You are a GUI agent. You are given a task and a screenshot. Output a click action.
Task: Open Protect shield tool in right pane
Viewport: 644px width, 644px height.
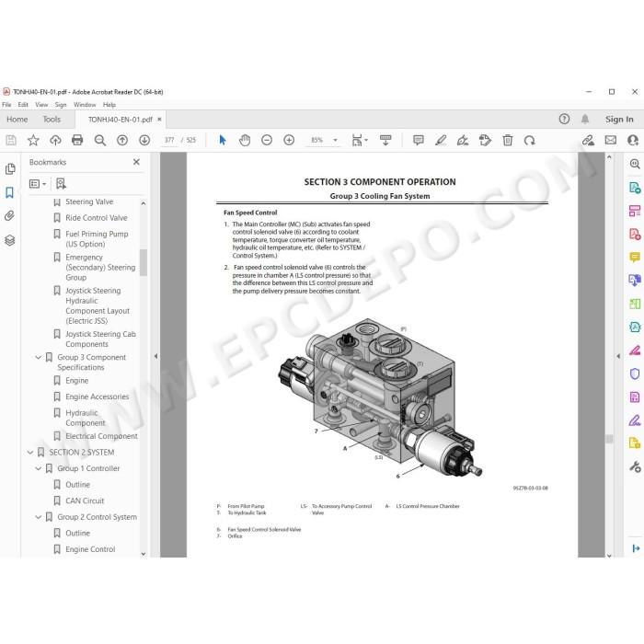click(x=635, y=374)
